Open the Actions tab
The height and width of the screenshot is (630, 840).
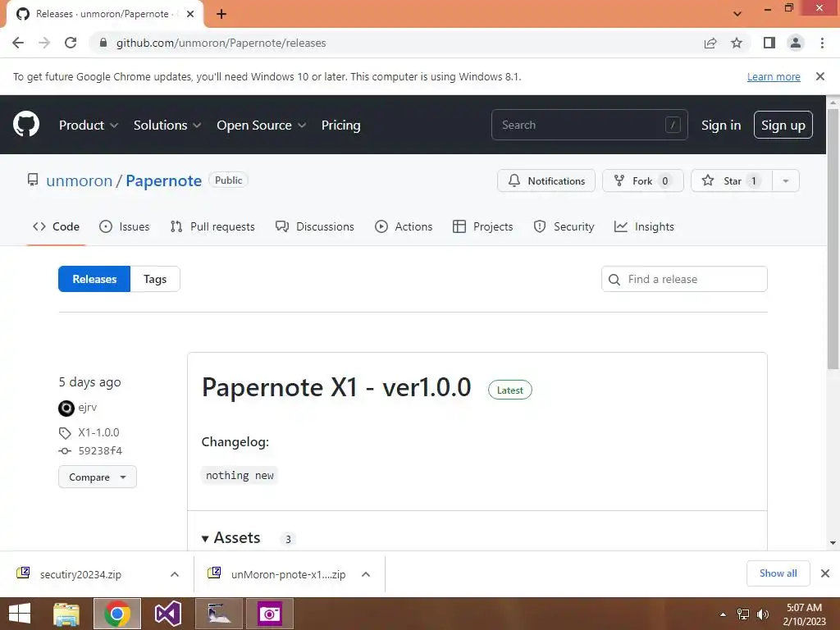click(x=404, y=226)
